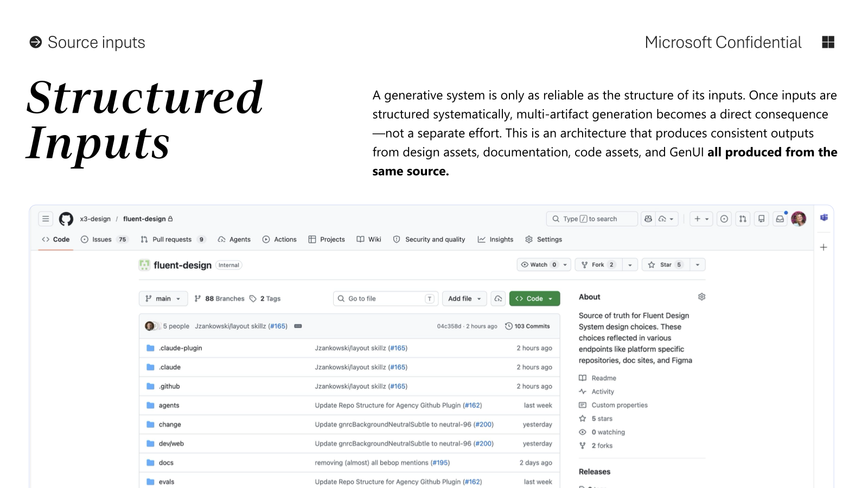Screen dimensions: 868x488
Task: Switch to the Code tab
Action: tap(56, 239)
